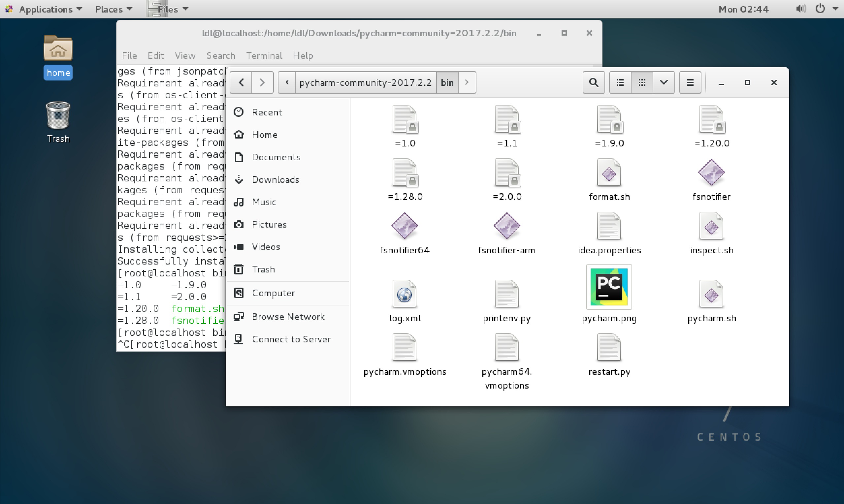Select the inspect.sh script icon

(x=711, y=226)
